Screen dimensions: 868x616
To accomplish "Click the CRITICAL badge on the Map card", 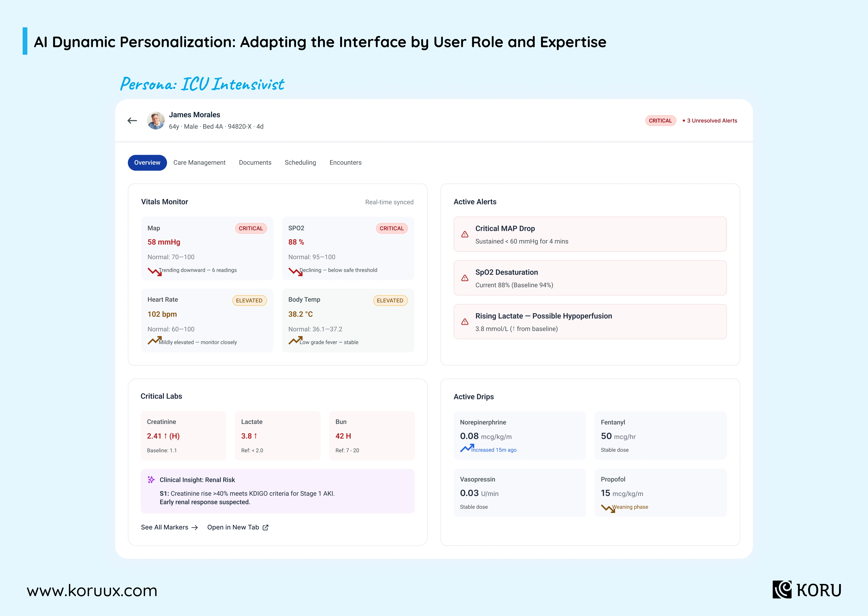I will [251, 228].
